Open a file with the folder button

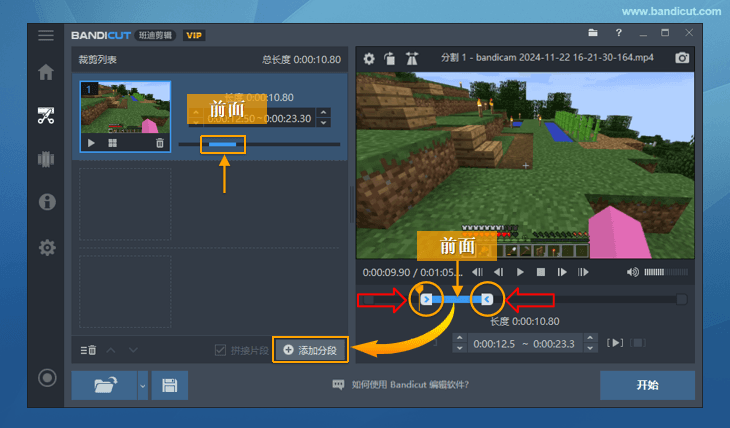pyautogui.click(x=104, y=385)
